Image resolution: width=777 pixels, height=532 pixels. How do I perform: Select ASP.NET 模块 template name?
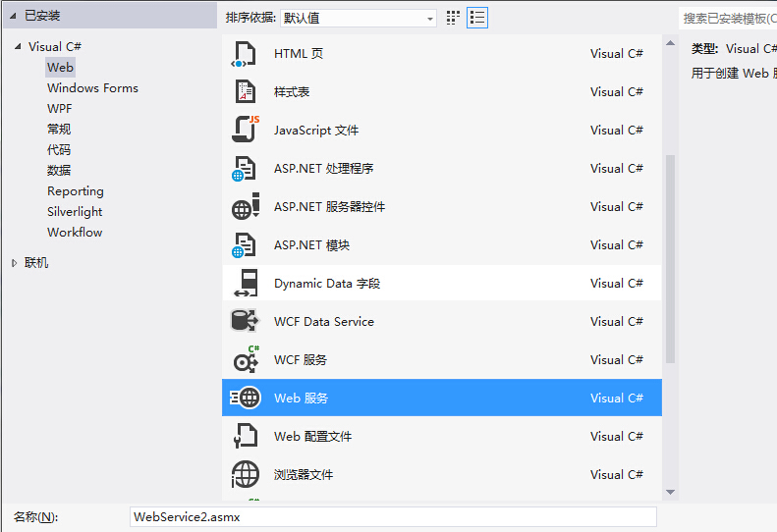coord(311,245)
